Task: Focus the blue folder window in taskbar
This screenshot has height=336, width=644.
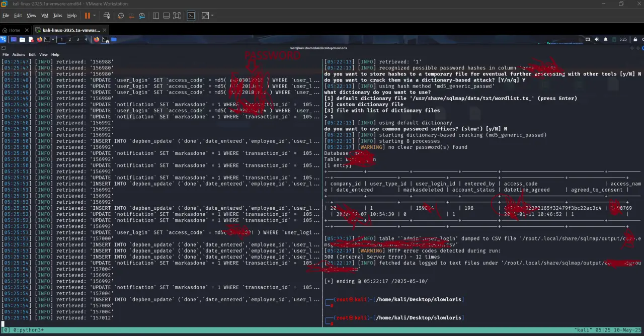Action: 114,39
